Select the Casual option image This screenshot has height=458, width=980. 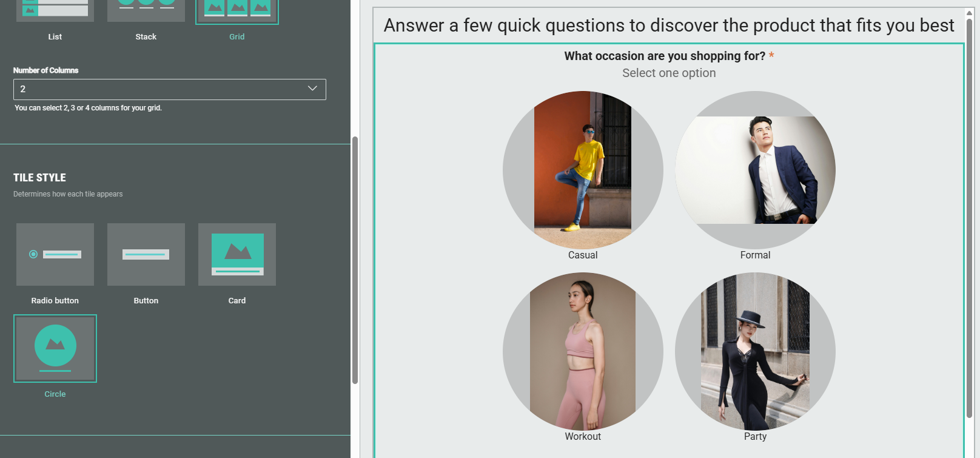coord(583,170)
